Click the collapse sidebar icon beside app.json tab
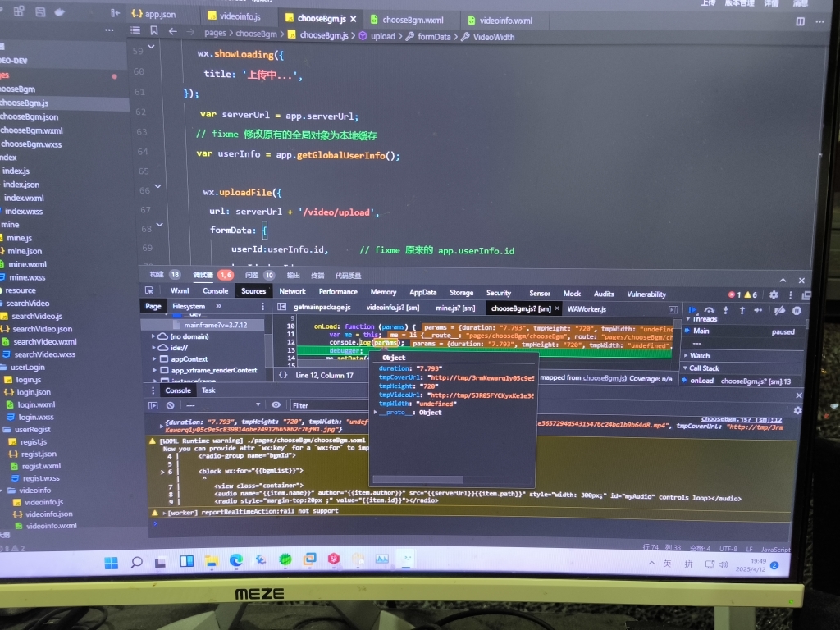 [115, 12]
